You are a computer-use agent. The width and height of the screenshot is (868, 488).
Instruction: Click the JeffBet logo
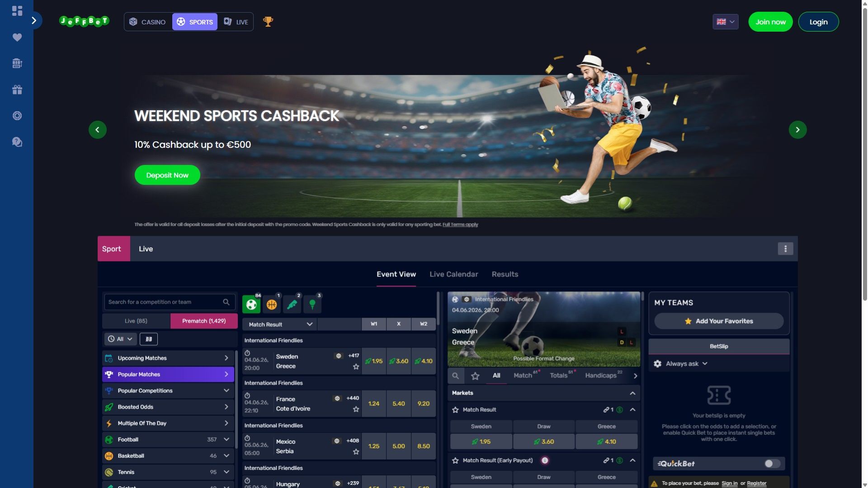point(84,21)
